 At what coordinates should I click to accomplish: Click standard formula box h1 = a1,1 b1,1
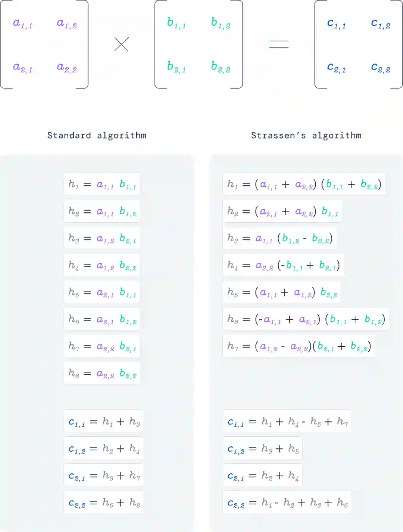point(102,184)
